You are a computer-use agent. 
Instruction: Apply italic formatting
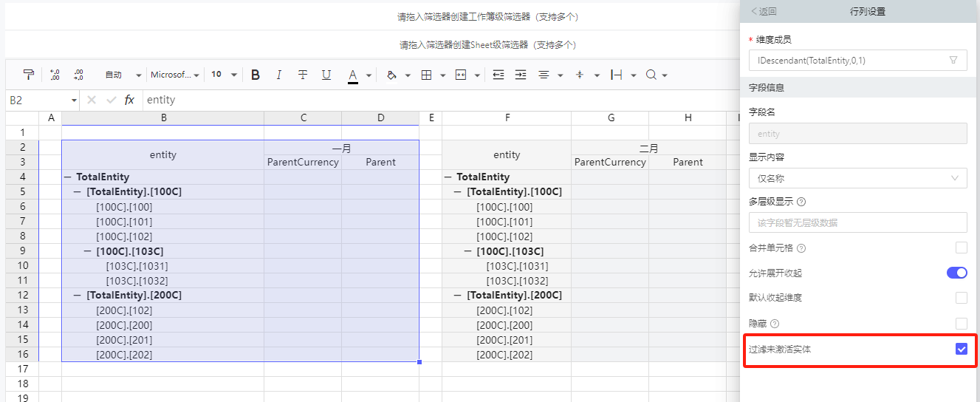[278, 75]
